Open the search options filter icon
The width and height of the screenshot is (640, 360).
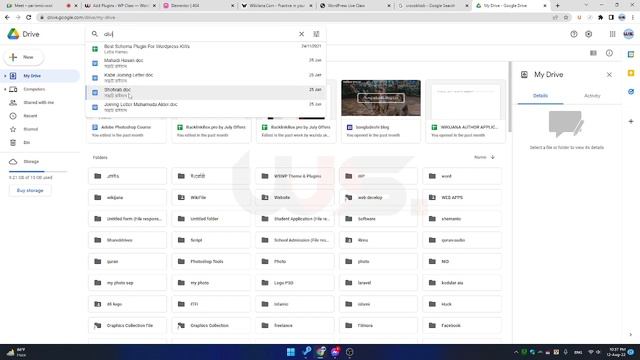[316, 34]
